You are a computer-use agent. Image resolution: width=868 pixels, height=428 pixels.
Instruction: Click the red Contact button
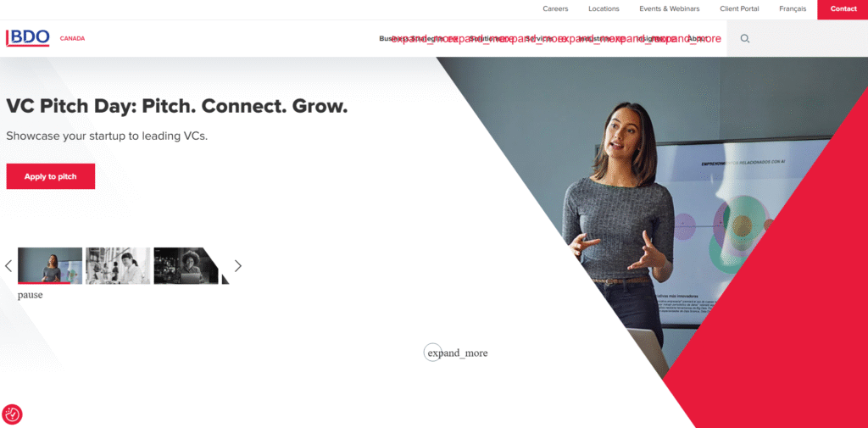[843, 8]
